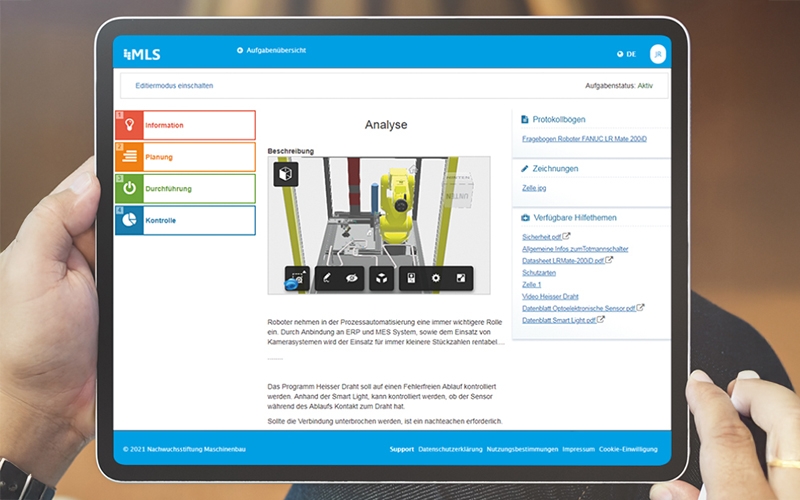Open the properties panel icon in viewer toolbar
Screen dimensions: 800x500
[x=411, y=278]
